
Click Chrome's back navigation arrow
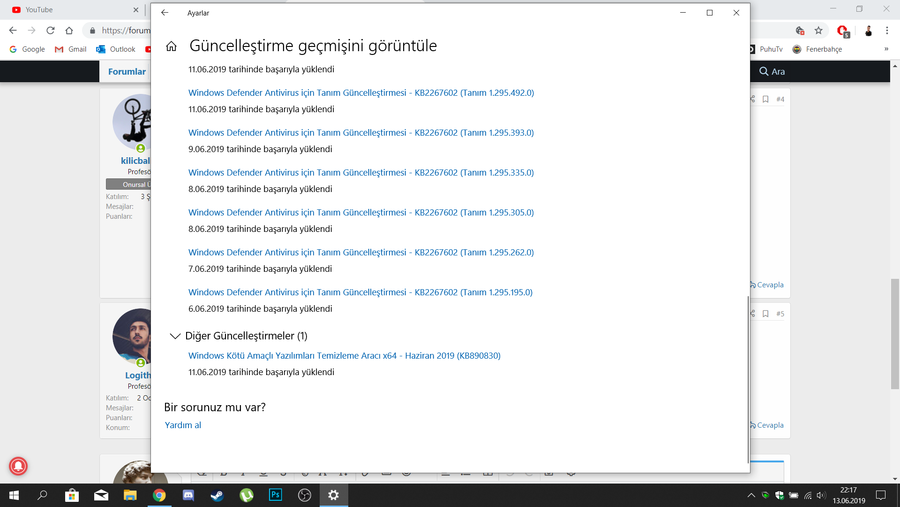pyautogui.click(x=13, y=30)
